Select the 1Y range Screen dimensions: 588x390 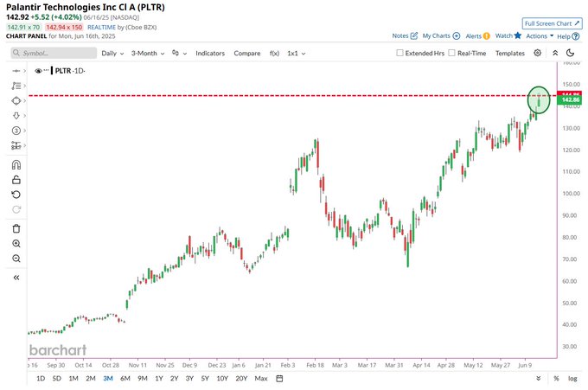[159, 379]
